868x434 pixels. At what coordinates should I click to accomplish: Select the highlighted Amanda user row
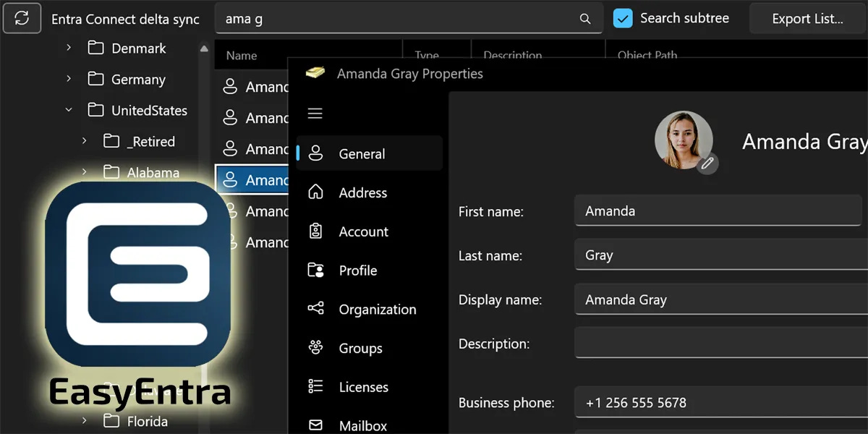click(252, 180)
